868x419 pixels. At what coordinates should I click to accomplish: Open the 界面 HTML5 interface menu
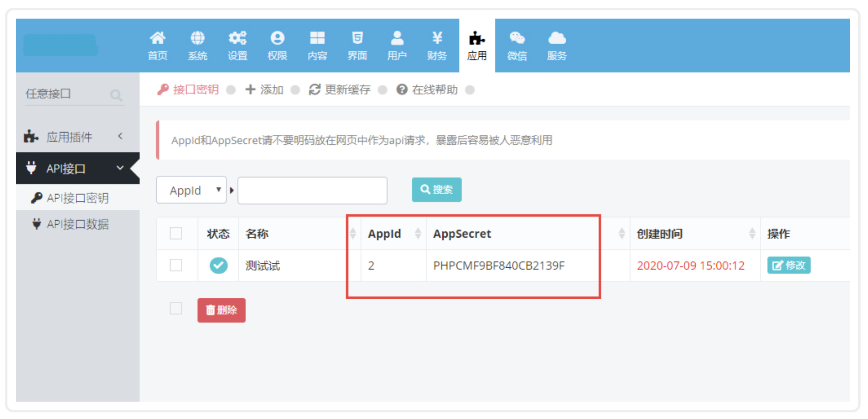pyautogui.click(x=357, y=46)
